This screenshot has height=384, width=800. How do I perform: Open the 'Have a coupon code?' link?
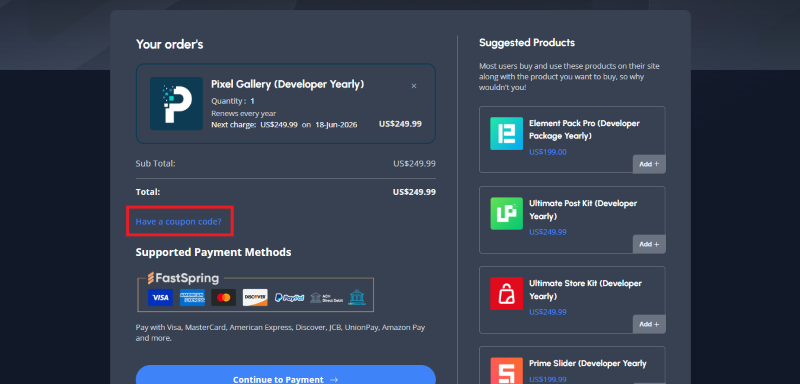point(179,222)
